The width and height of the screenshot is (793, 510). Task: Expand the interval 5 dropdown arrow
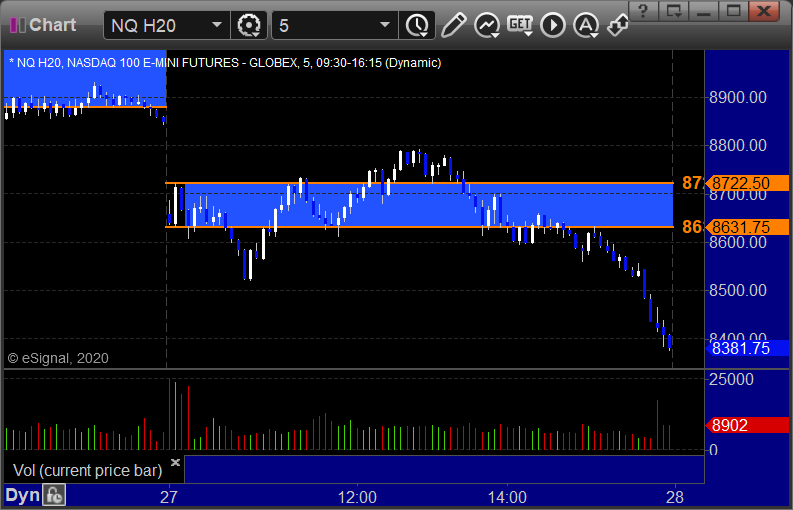click(x=385, y=25)
